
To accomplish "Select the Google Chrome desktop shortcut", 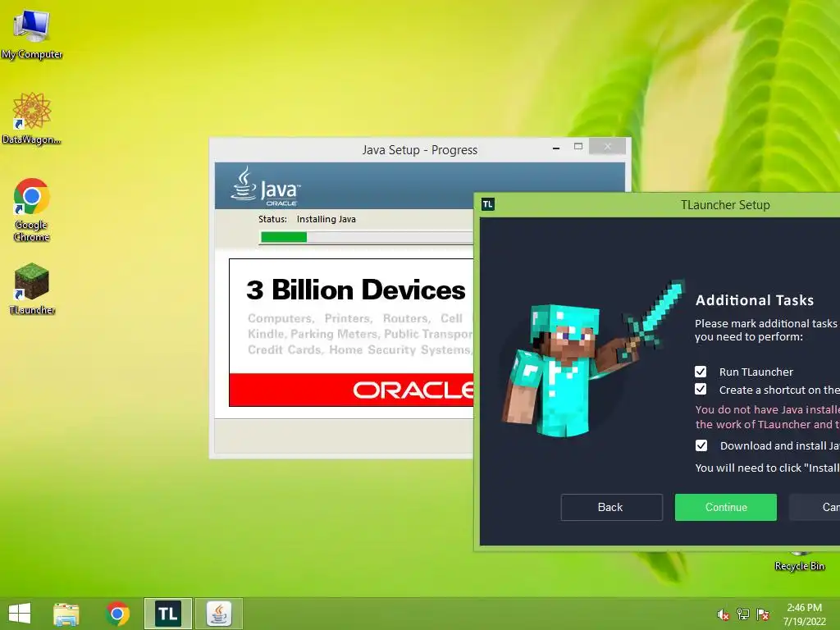I will (32, 209).
